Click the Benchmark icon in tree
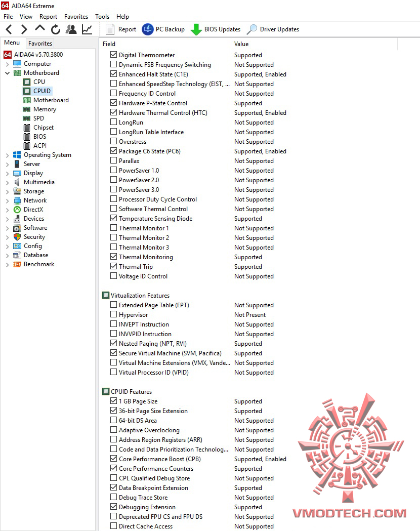The width and height of the screenshot is (420, 531). tap(17, 264)
